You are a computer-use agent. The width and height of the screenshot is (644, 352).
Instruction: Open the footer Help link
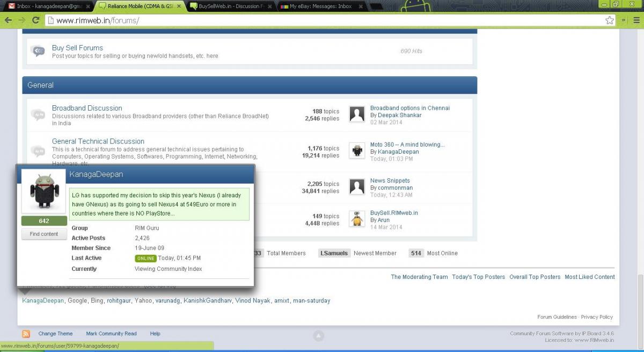coord(155,334)
